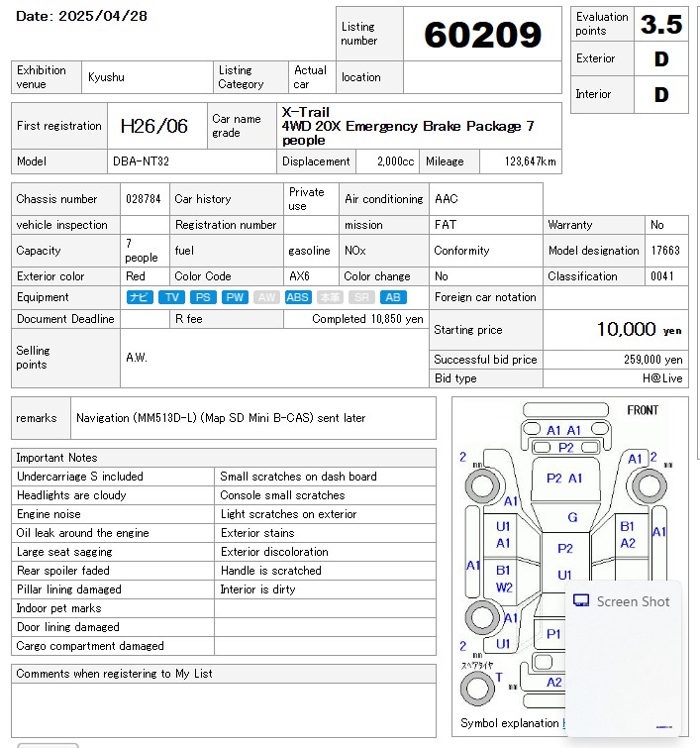Click the G windshield mark on diagram
The width and height of the screenshot is (700, 748).
572,517
